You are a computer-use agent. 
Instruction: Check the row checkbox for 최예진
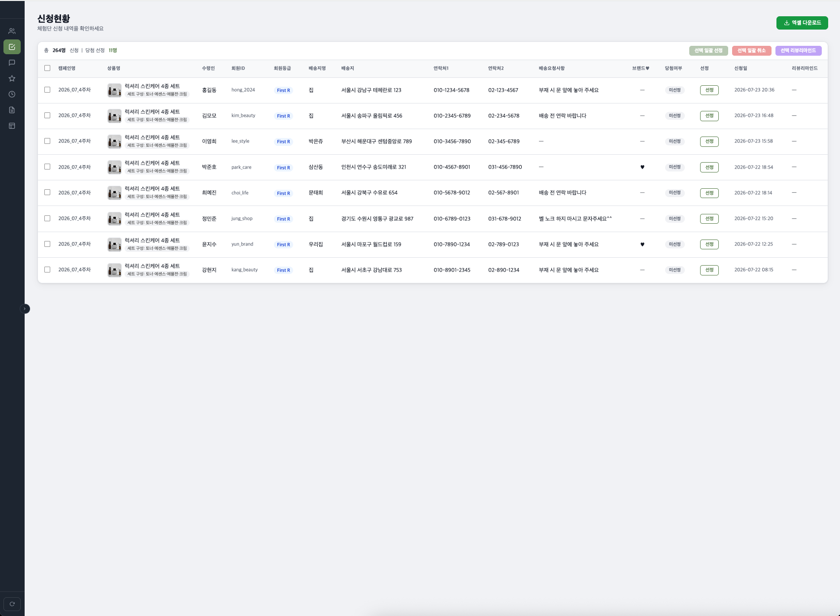pyautogui.click(x=47, y=192)
